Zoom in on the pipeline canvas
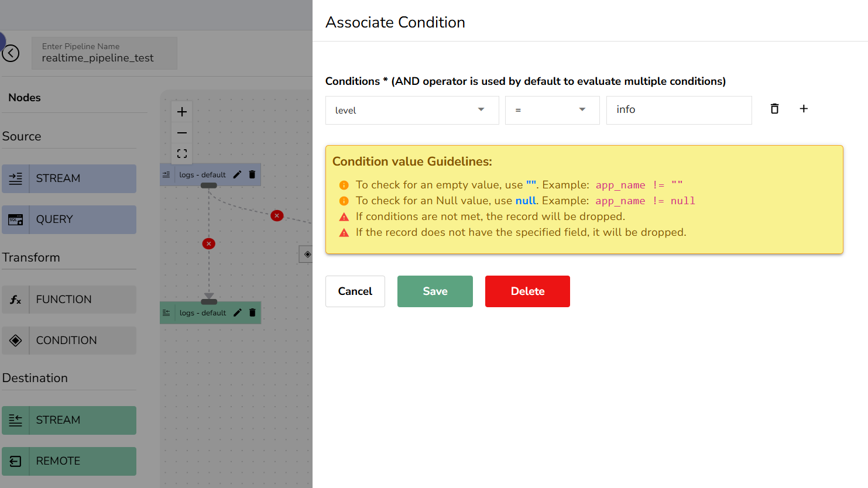Image resolution: width=868 pixels, height=488 pixels. click(x=182, y=112)
